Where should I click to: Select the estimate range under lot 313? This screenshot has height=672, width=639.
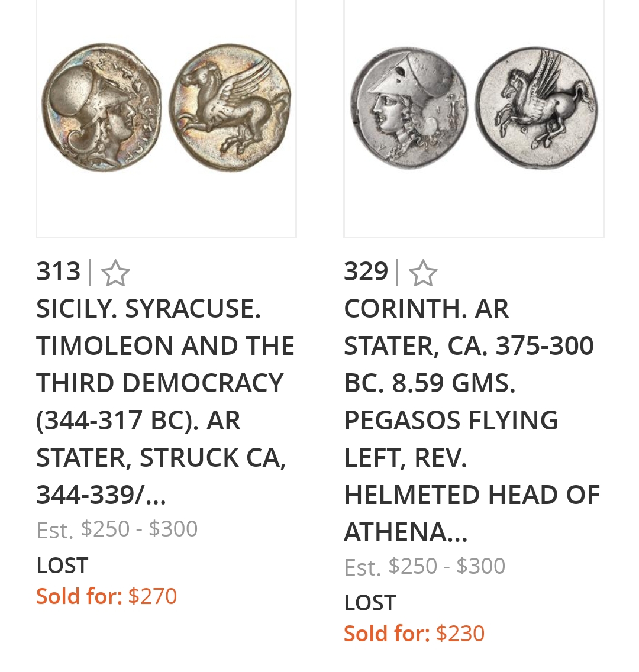point(139,529)
